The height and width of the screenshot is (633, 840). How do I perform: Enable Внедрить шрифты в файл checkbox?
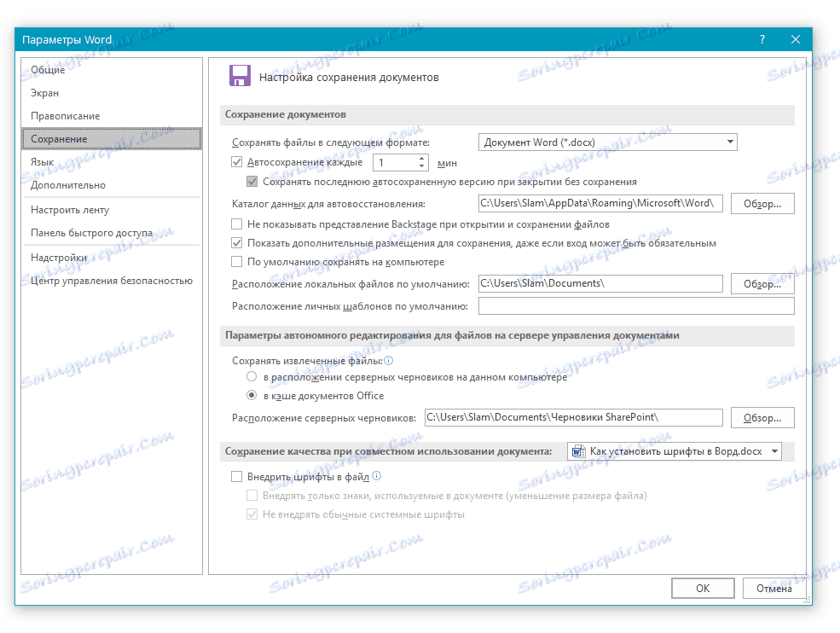point(236,477)
